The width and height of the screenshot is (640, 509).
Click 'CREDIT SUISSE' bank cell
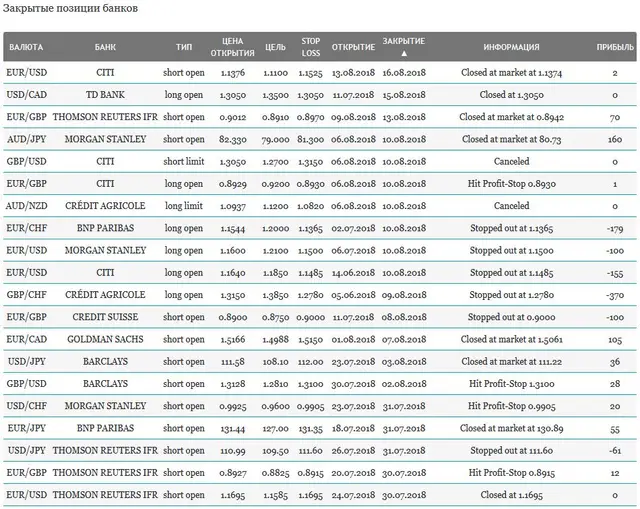click(105, 317)
